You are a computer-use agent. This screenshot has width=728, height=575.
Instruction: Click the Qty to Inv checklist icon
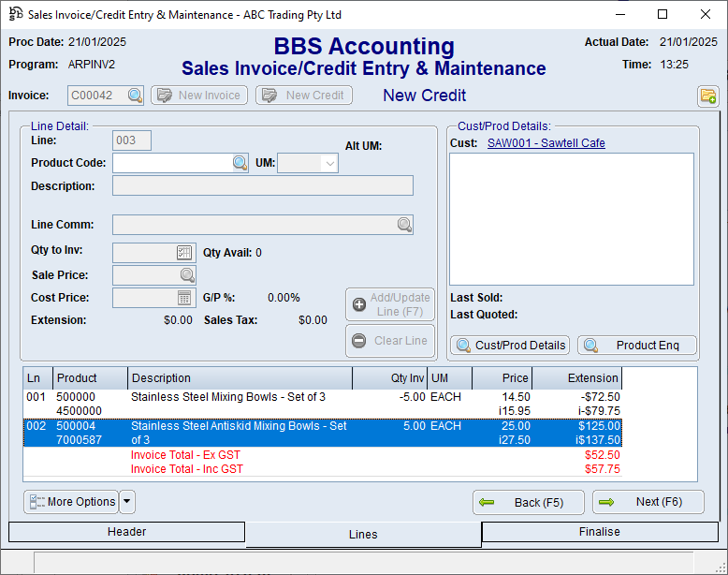[x=184, y=253]
